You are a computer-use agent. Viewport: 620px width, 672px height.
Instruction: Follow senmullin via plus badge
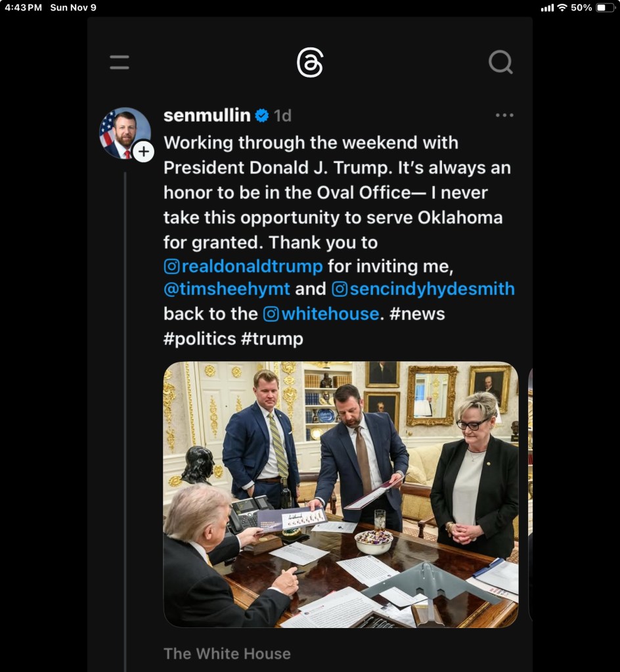(x=144, y=151)
